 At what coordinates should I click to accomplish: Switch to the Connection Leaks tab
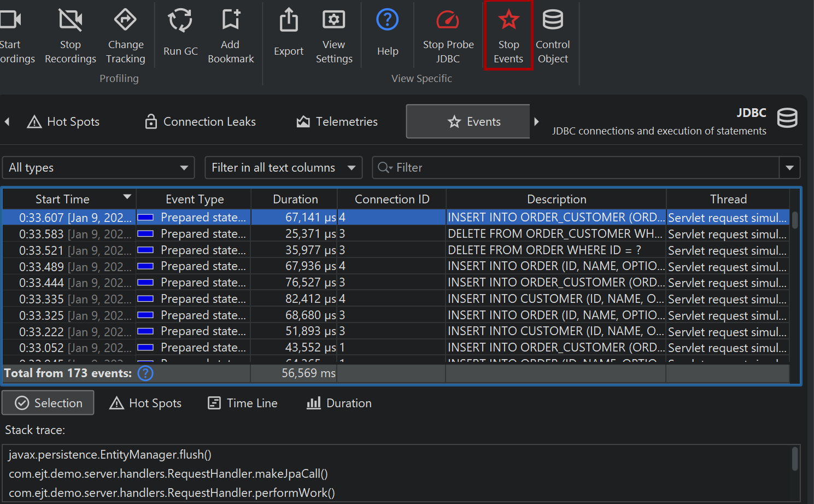[x=200, y=122]
